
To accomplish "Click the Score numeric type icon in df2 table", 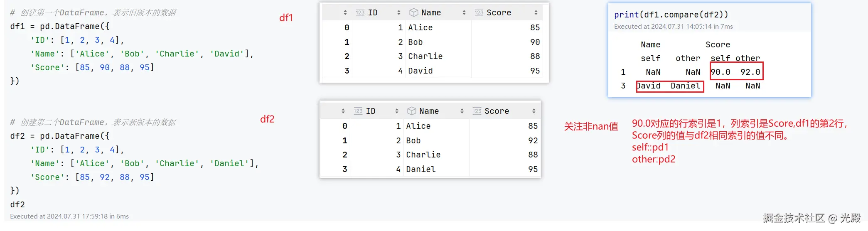I will pyautogui.click(x=477, y=111).
